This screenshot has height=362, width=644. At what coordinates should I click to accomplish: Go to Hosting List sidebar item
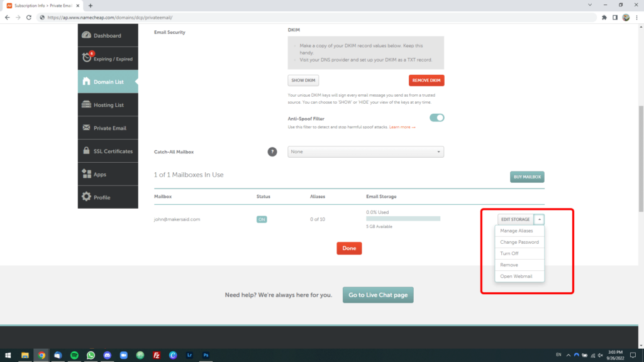tap(108, 105)
